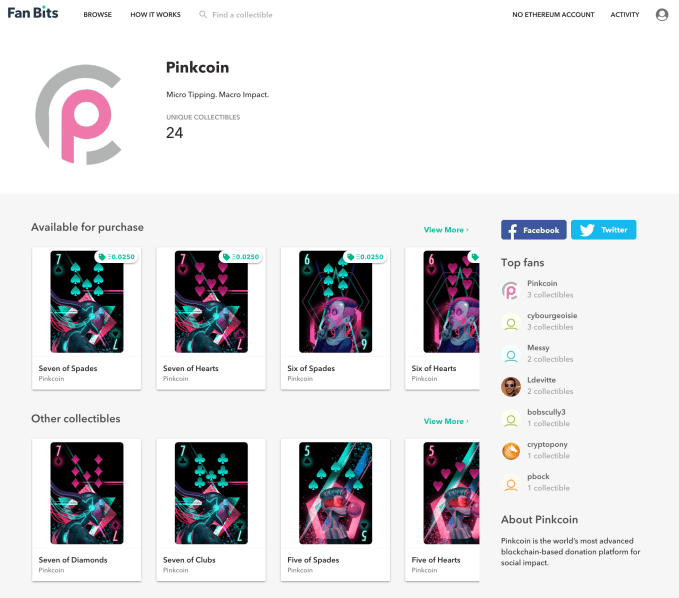679x598 pixels.
Task: Click Ldevitte's profile photo
Action: coord(511,386)
